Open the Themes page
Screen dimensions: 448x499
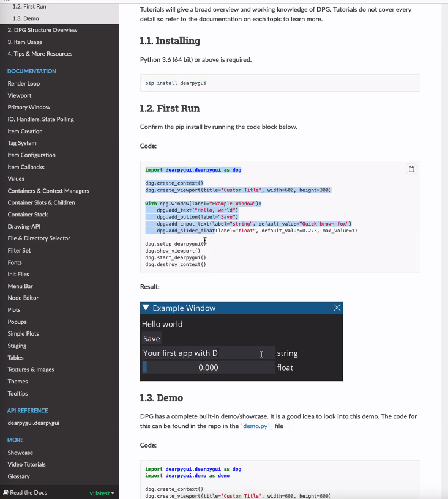click(x=18, y=382)
